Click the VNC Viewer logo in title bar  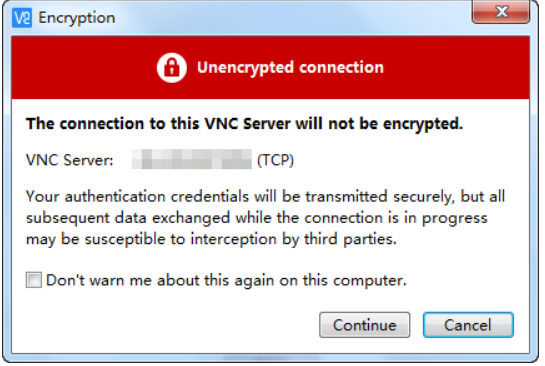pos(22,18)
